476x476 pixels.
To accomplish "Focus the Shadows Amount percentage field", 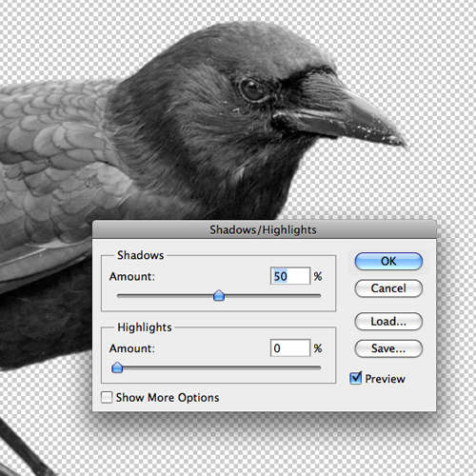I will (x=290, y=276).
